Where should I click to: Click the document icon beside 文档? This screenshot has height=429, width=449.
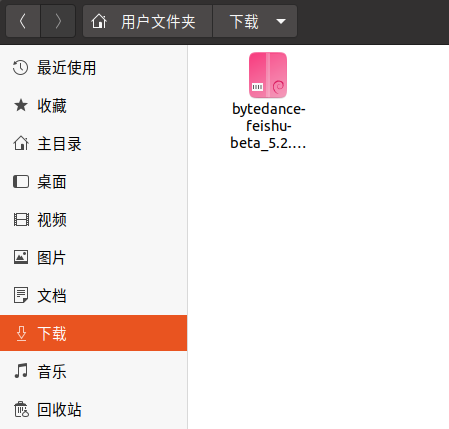(x=21, y=295)
